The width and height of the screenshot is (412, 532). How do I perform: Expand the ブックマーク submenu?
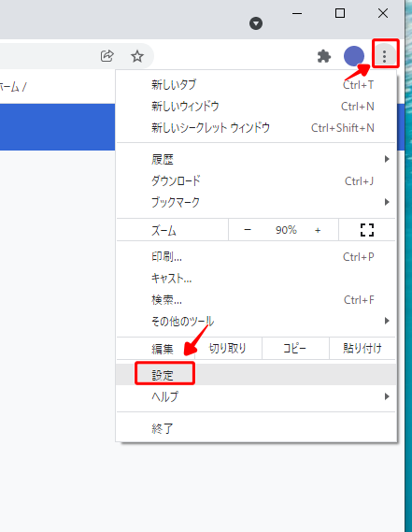coord(256,202)
